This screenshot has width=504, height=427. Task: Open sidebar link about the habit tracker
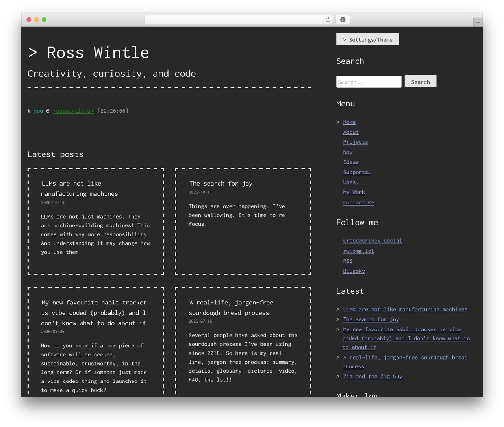coord(406,338)
